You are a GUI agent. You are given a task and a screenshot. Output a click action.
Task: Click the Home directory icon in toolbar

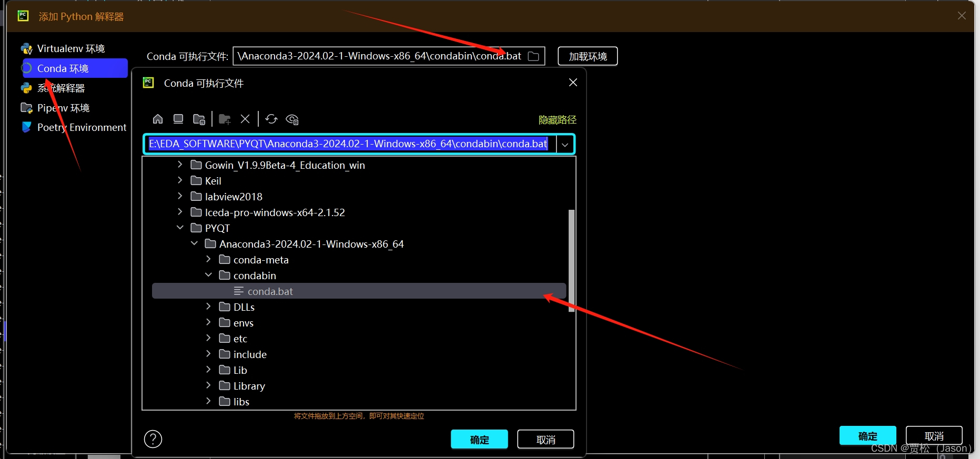[158, 119]
